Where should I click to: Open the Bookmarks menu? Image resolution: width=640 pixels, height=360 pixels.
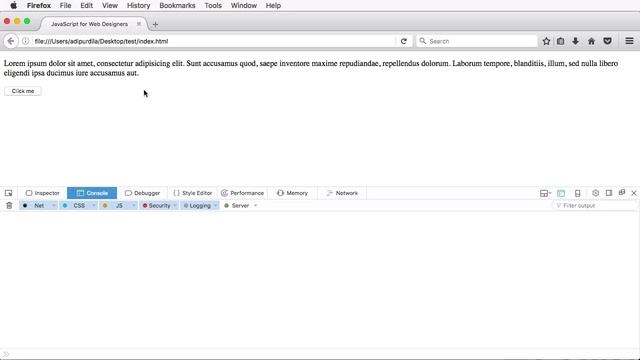pyautogui.click(x=177, y=6)
